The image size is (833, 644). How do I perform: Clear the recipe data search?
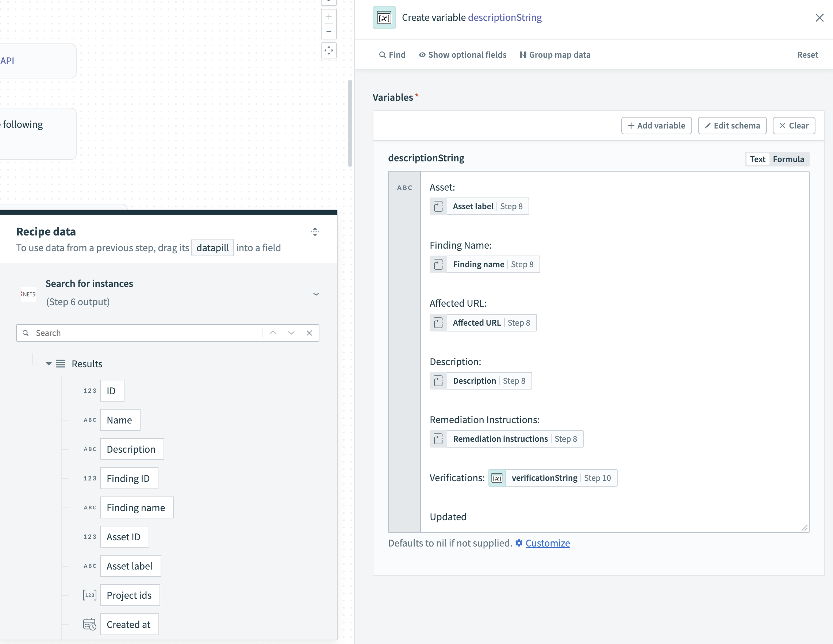pyautogui.click(x=309, y=333)
